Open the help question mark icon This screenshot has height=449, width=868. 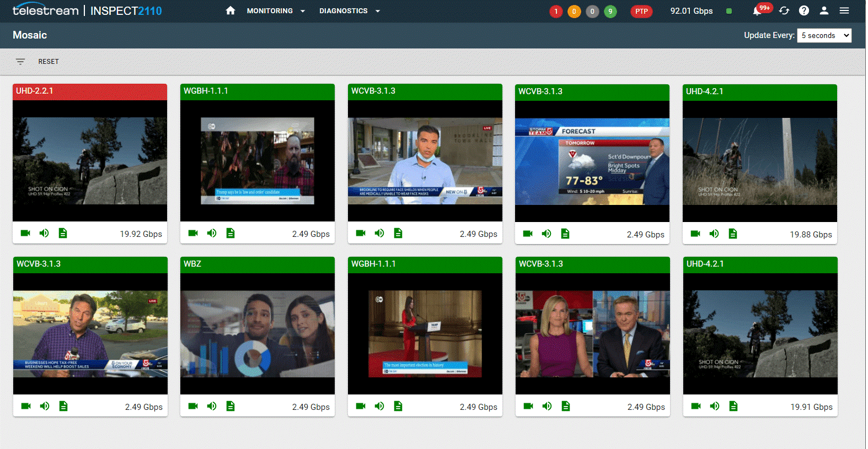coord(804,10)
